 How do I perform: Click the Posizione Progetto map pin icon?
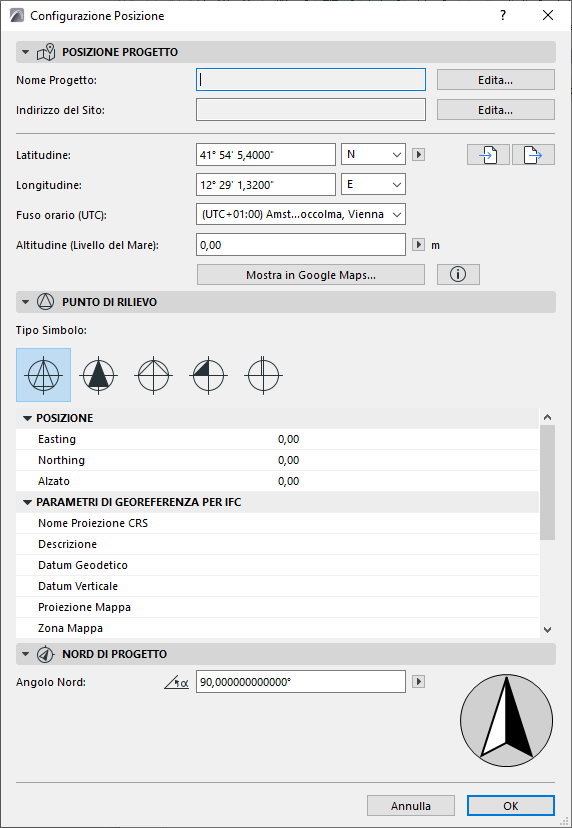coord(46,52)
